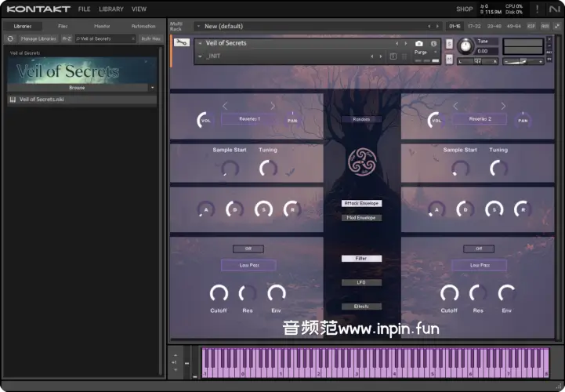Viewport: 565px width, 392px height.
Task: Clear the library search with x
Action: pos(133,38)
